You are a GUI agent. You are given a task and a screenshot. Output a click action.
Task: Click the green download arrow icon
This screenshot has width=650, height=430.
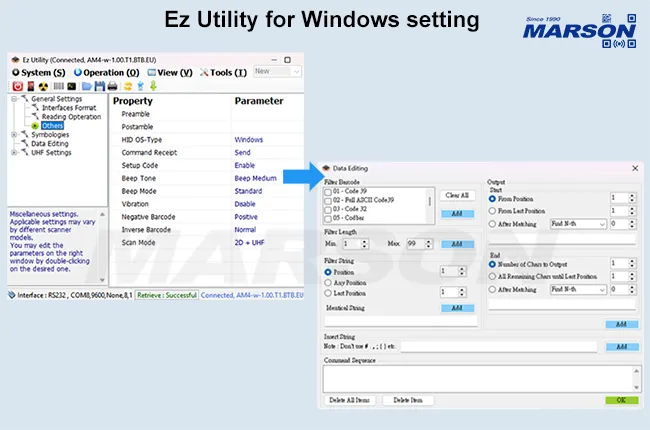pos(153,86)
